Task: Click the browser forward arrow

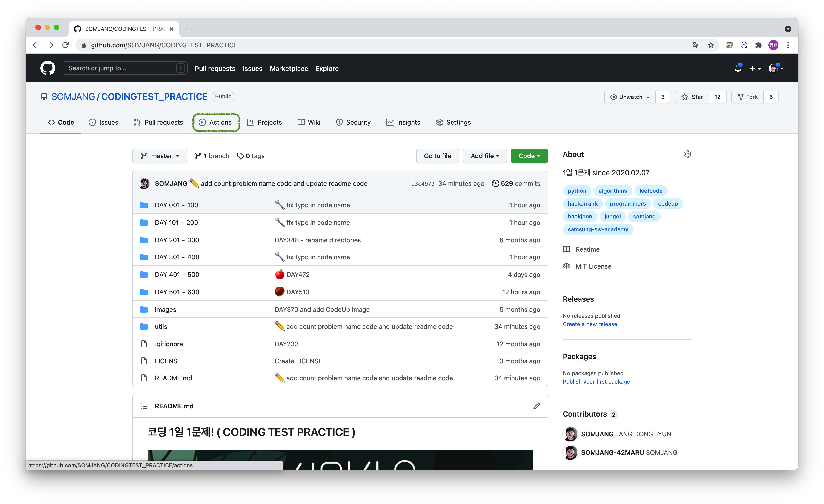Action: pos(51,45)
